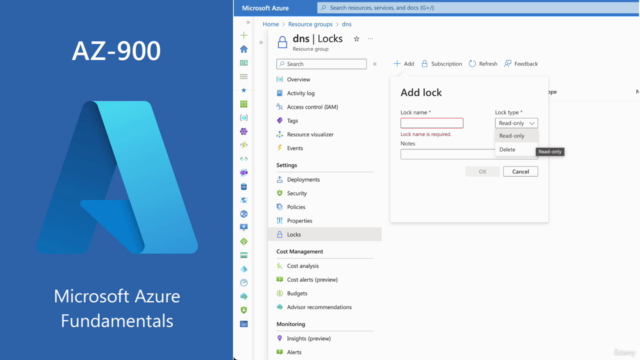Image resolution: width=640 pixels, height=360 pixels.
Task: Click the Create a resource plus icon
Action: point(244,36)
